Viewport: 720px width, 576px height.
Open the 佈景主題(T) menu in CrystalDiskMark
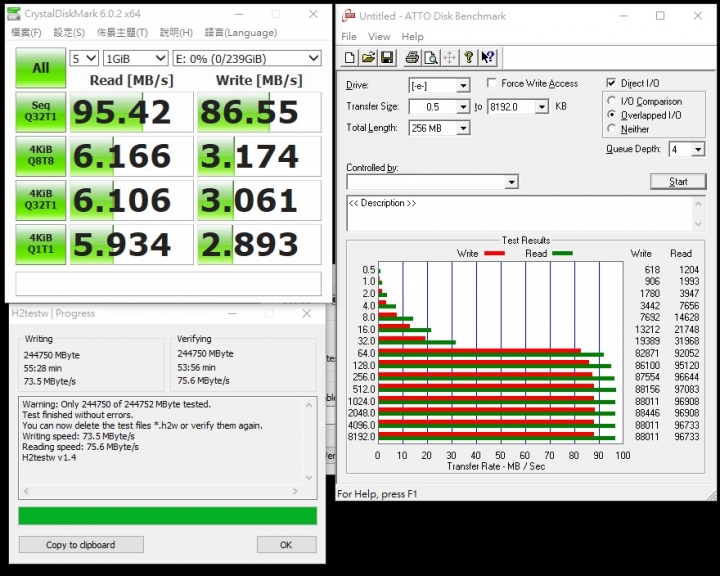coord(122,33)
